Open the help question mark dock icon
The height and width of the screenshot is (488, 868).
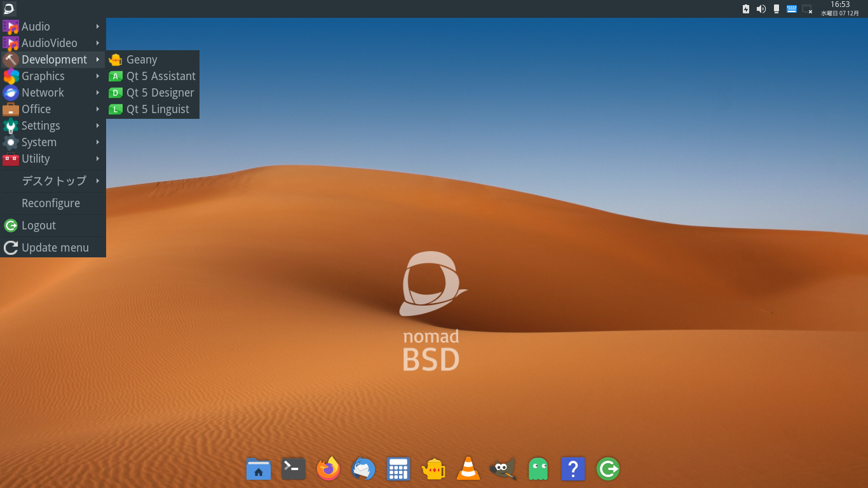pyautogui.click(x=573, y=469)
